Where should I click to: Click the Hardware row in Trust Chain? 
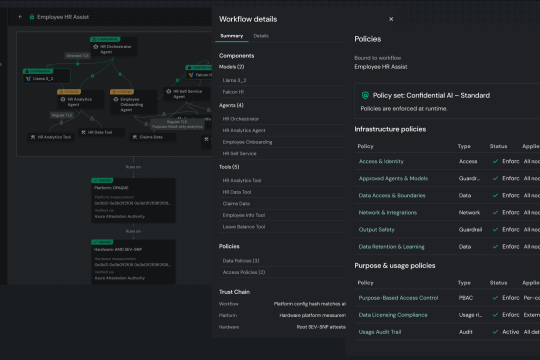point(282,327)
